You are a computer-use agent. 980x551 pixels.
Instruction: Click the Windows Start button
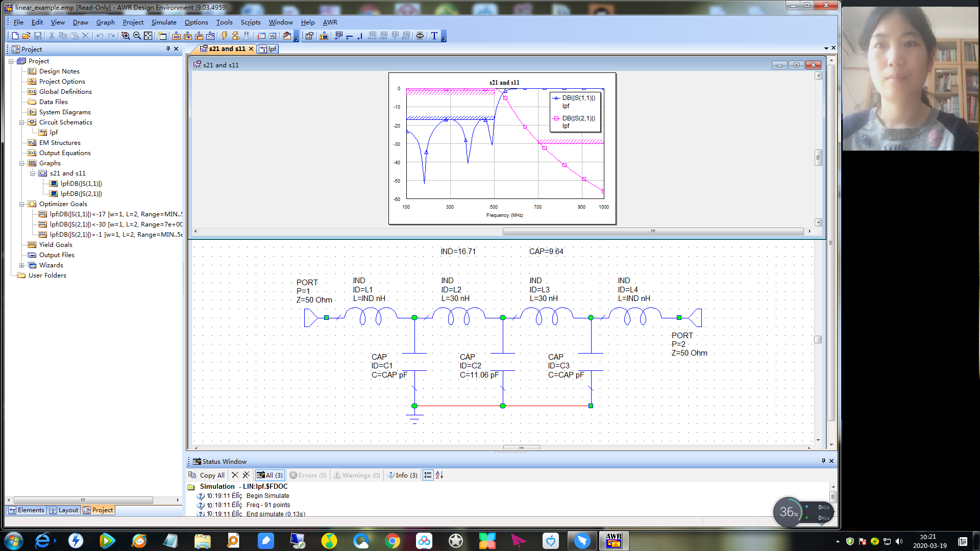pyautogui.click(x=14, y=540)
